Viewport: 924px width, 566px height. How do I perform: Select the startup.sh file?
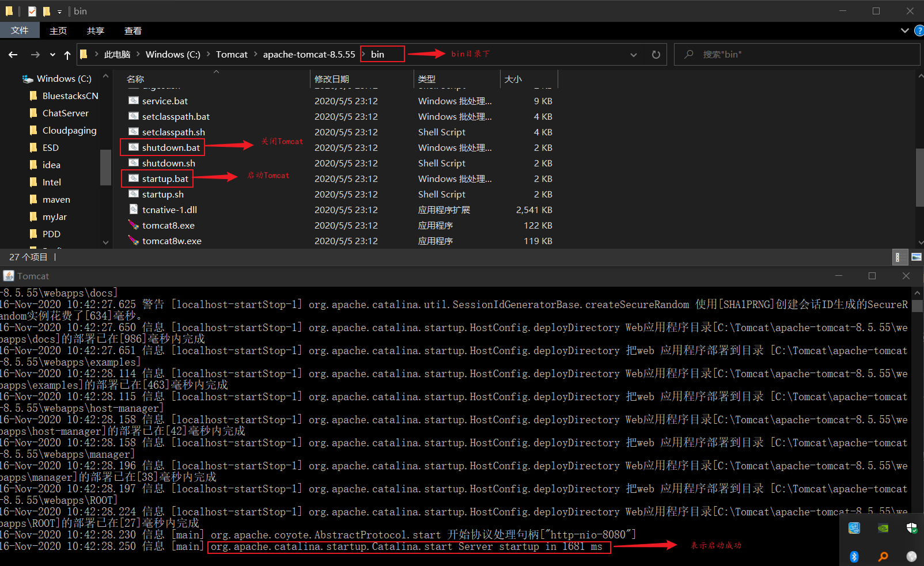pyautogui.click(x=163, y=194)
